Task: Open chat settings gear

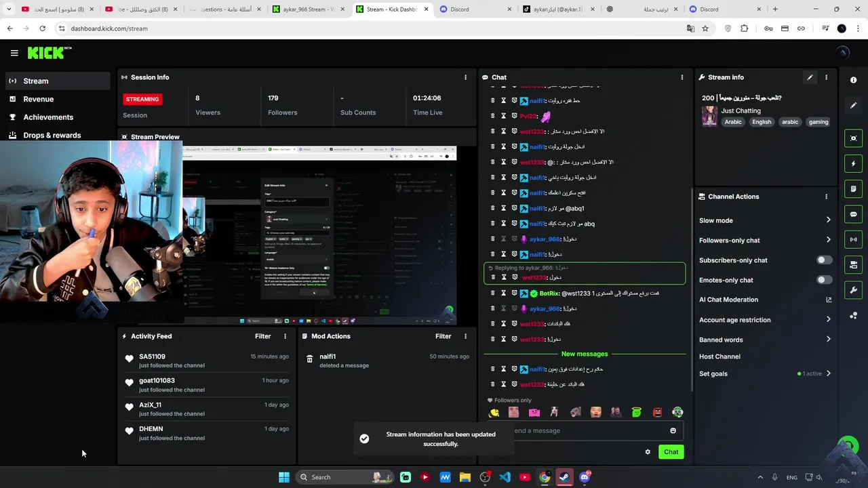Action: (648, 452)
